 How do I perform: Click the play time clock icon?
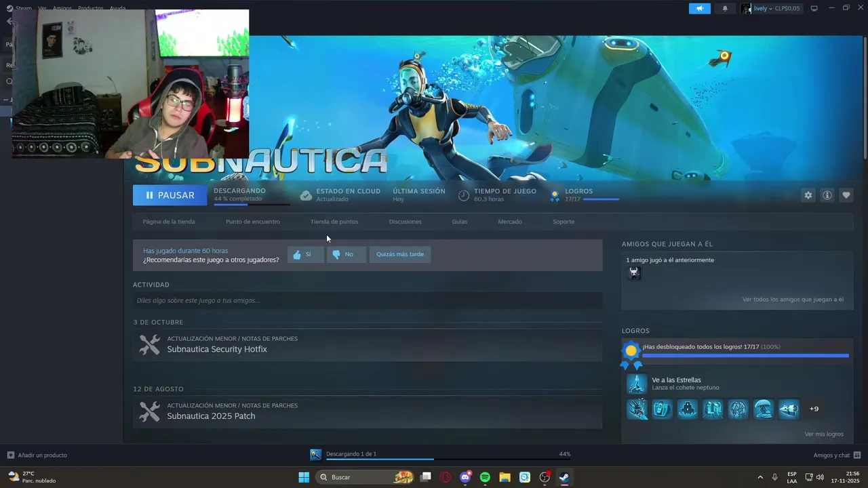pos(464,195)
